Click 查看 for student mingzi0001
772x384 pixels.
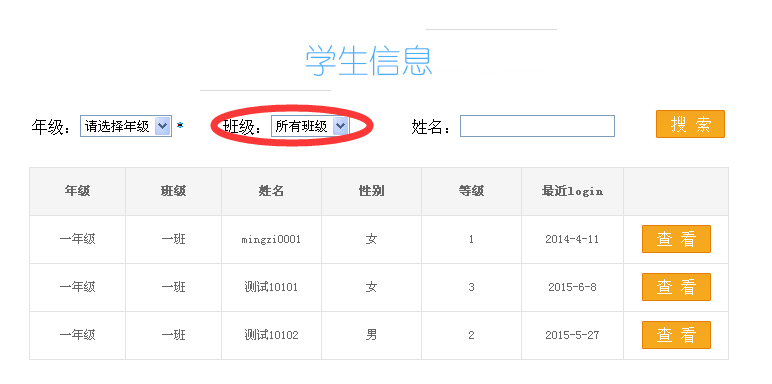pos(676,239)
